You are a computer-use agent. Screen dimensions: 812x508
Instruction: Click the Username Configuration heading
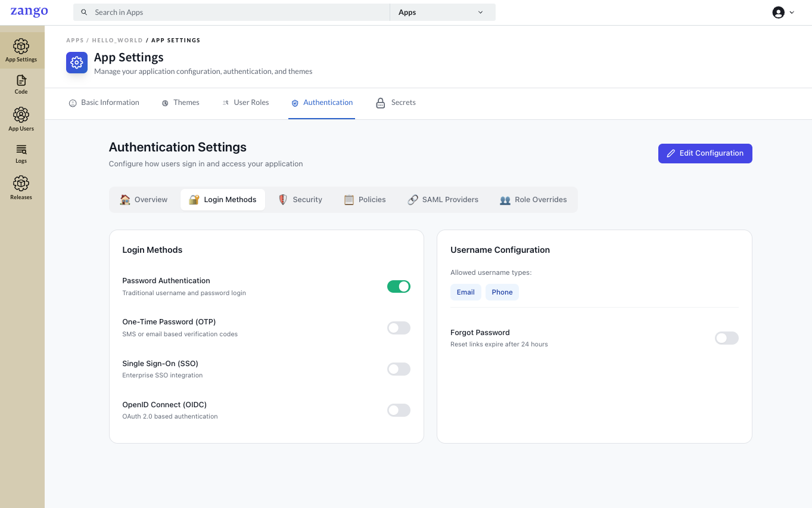500,250
